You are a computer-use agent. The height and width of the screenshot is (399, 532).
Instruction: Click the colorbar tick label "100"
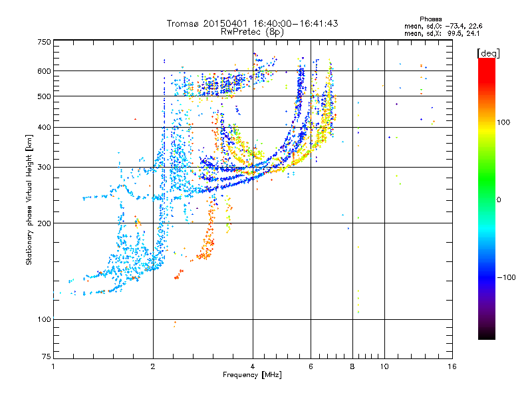(503, 122)
